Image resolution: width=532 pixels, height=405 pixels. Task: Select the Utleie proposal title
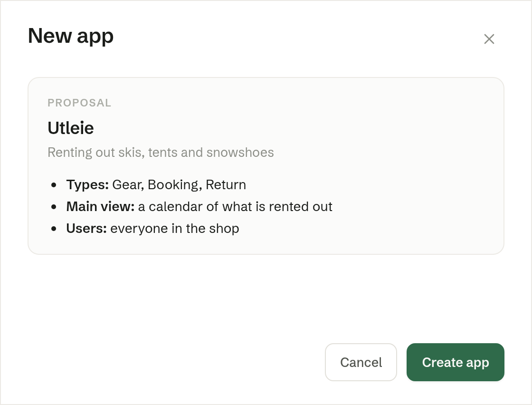pyautogui.click(x=71, y=128)
